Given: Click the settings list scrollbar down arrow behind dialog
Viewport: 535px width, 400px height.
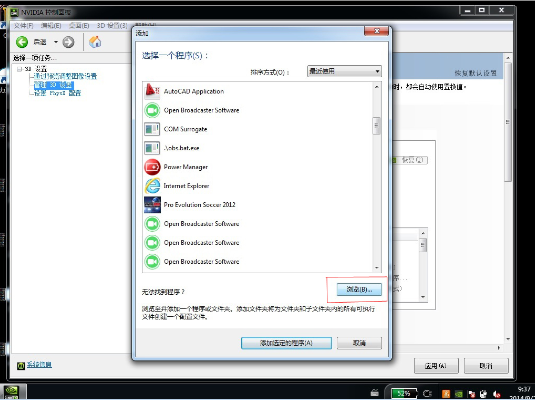Looking at the screenshot, I should pos(423,297).
